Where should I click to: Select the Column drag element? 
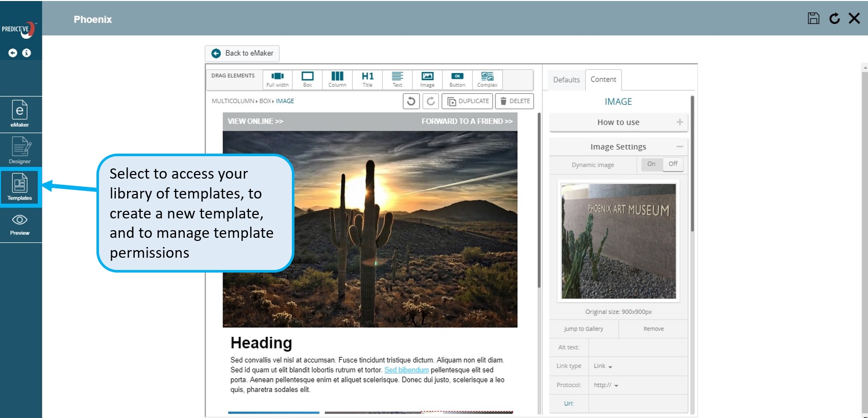(x=337, y=79)
